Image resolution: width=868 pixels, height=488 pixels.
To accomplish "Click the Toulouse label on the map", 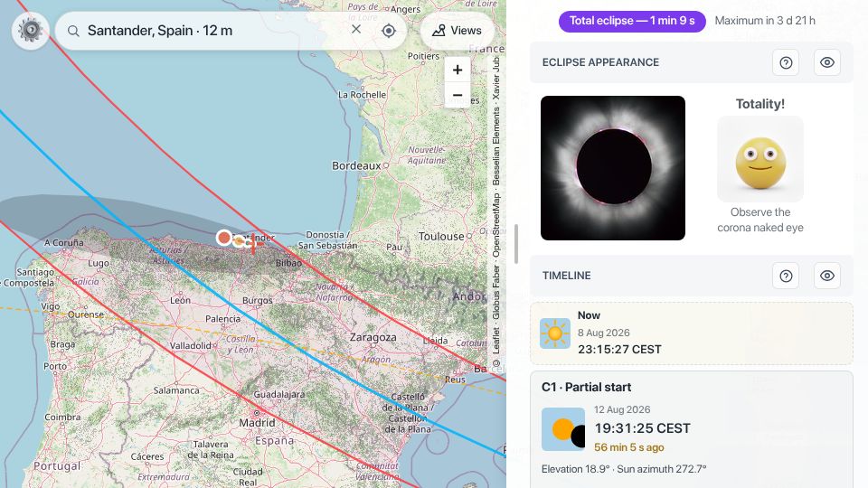I will click(441, 236).
